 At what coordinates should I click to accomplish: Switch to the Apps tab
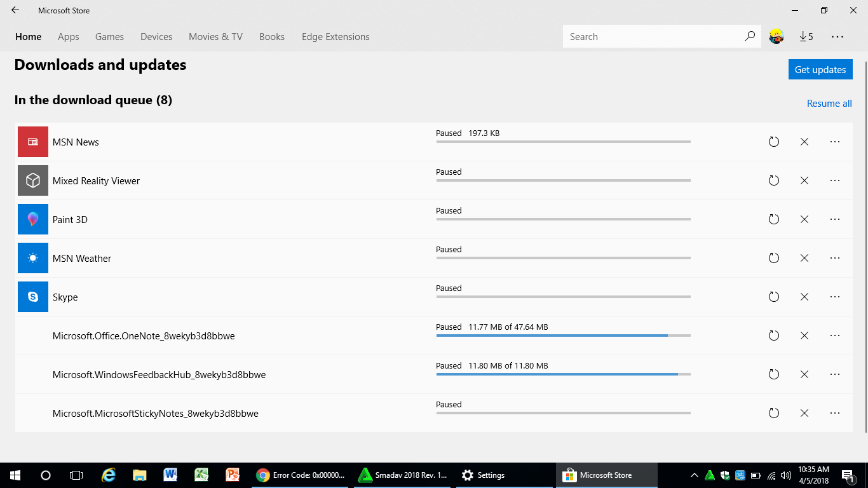pyautogui.click(x=69, y=37)
